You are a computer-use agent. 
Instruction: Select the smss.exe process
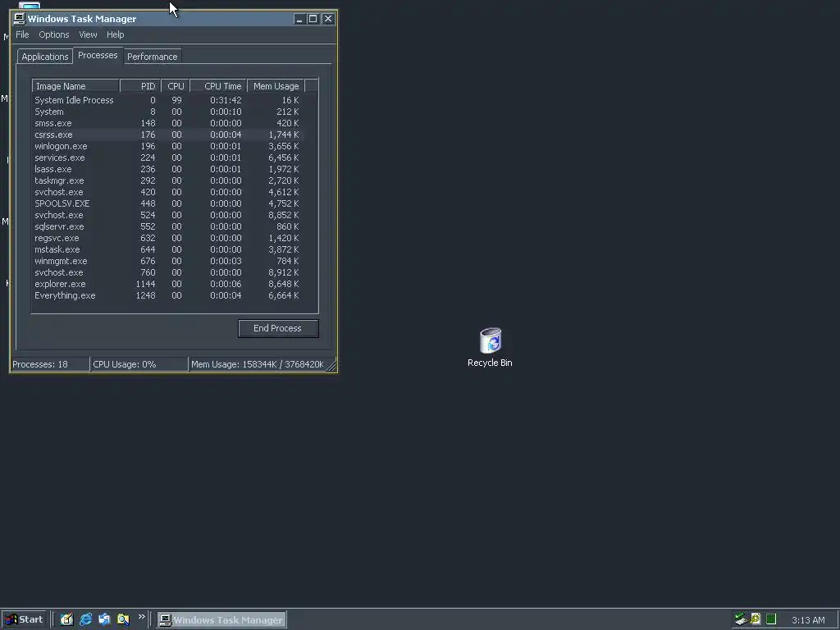(x=167, y=123)
